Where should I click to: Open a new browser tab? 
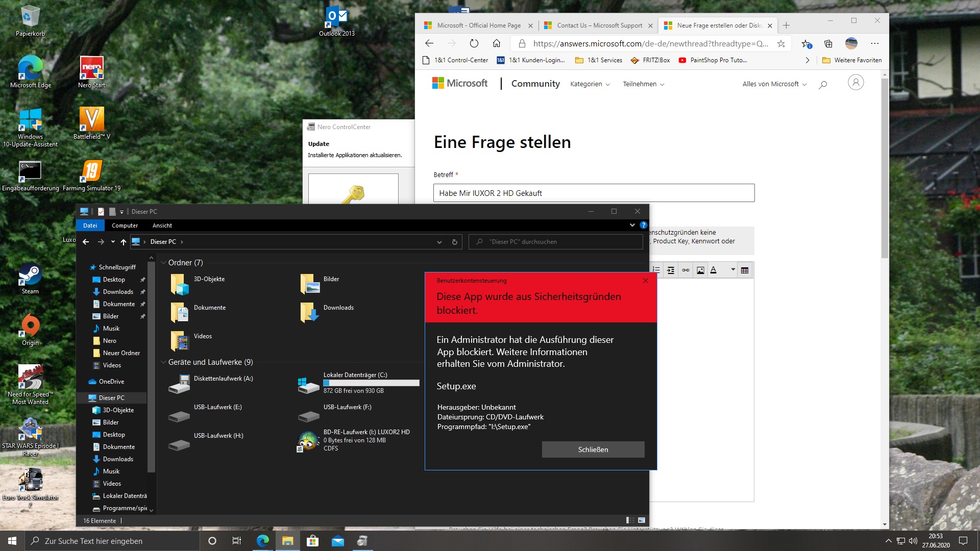pyautogui.click(x=786, y=26)
